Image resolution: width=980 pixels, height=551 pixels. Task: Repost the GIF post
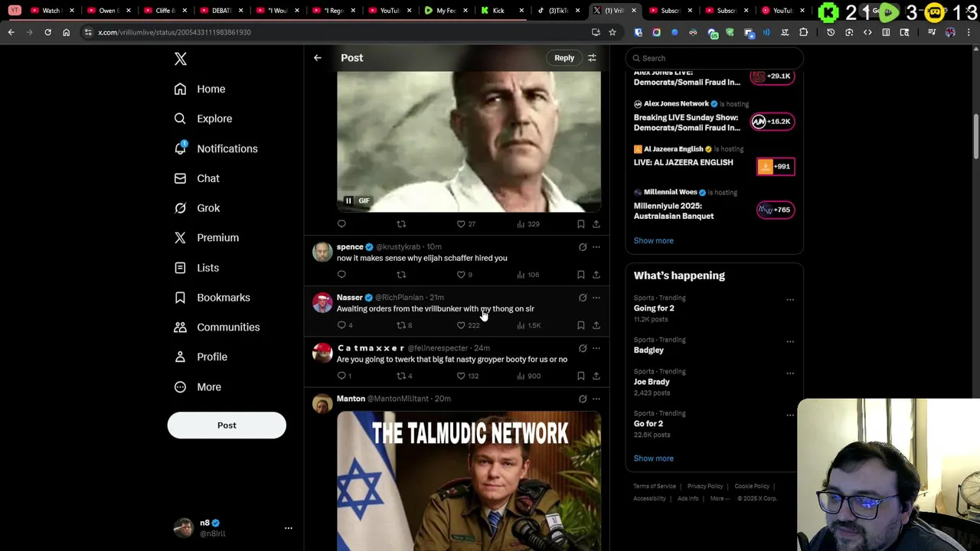pos(401,223)
